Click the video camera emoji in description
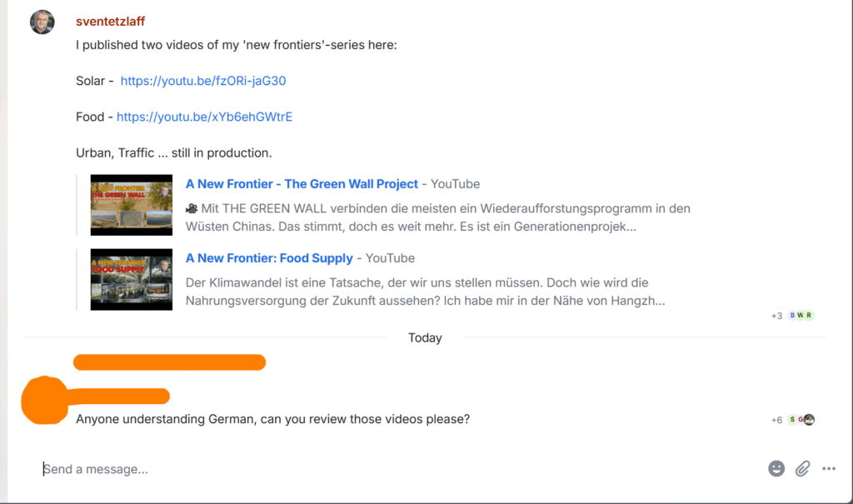The height and width of the screenshot is (504, 853). tap(192, 208)
